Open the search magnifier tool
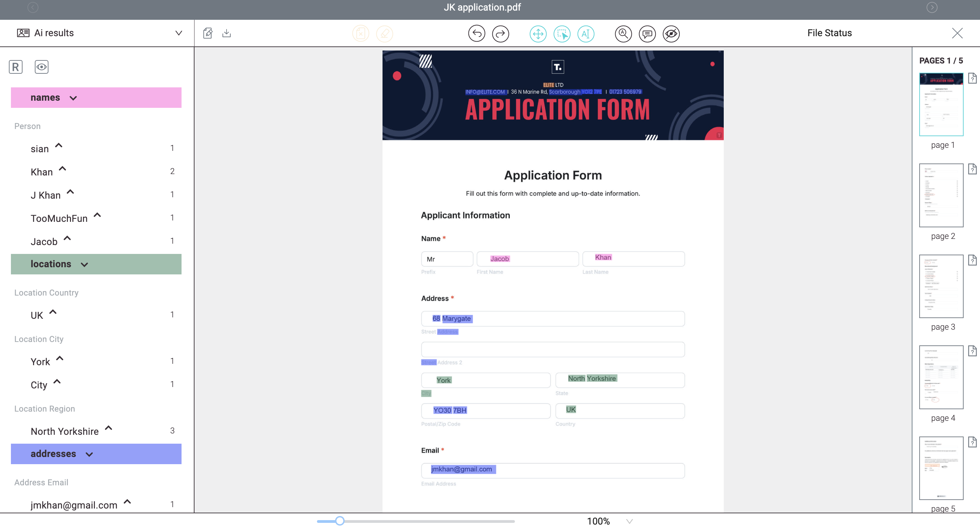The width and height of the screenshot is (980, 529). pyautogui.click(x=623, y=33)
